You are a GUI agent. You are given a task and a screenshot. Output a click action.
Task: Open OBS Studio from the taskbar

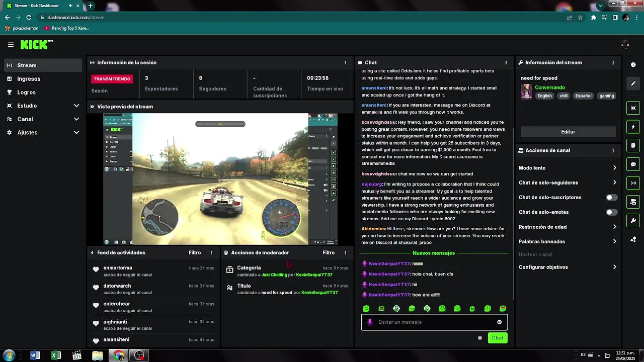tap(139, 355)
